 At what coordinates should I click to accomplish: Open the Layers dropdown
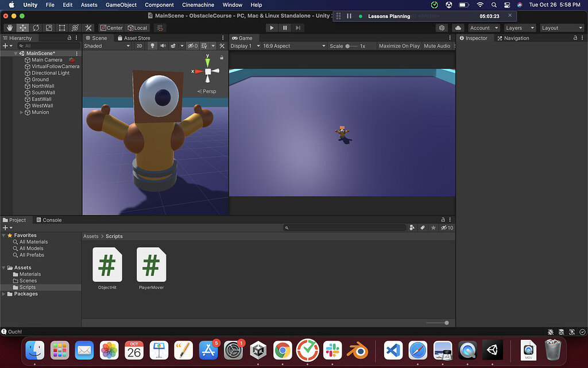520,28
